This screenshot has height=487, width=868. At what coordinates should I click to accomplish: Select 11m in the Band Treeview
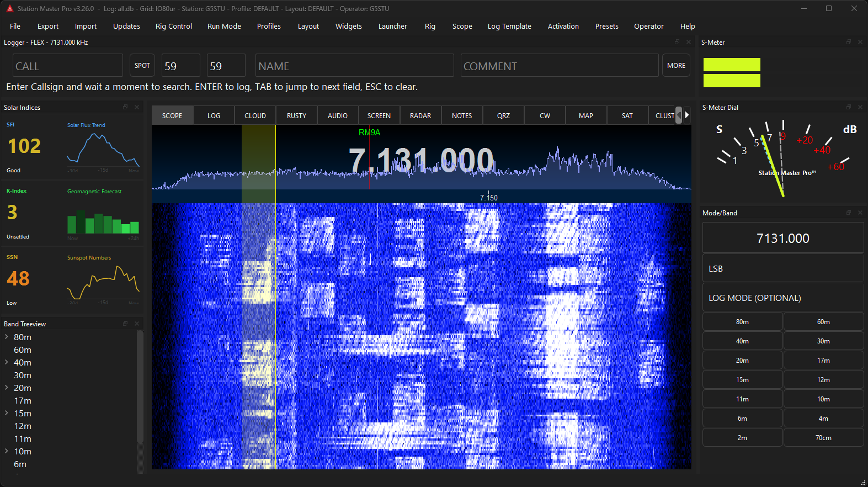click(23, 439)
